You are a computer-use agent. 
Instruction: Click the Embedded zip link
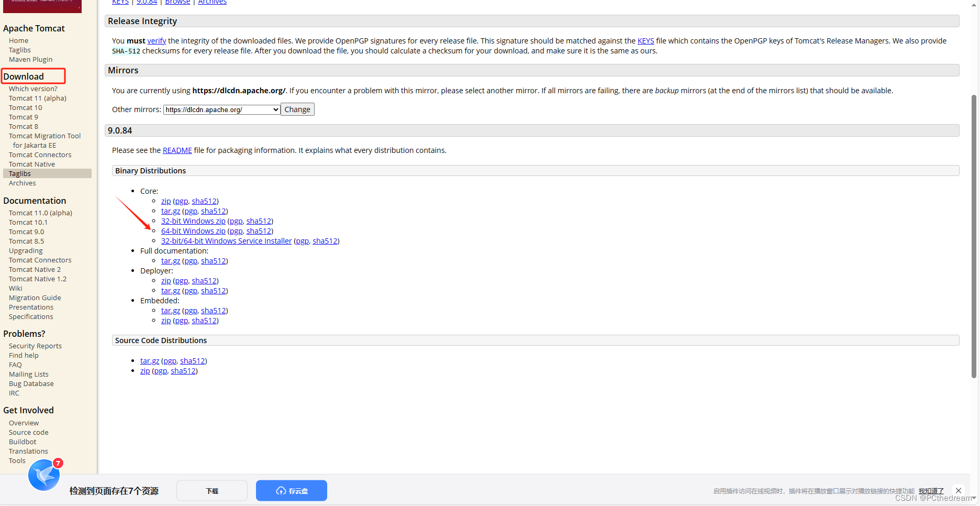tap(166, 321)
